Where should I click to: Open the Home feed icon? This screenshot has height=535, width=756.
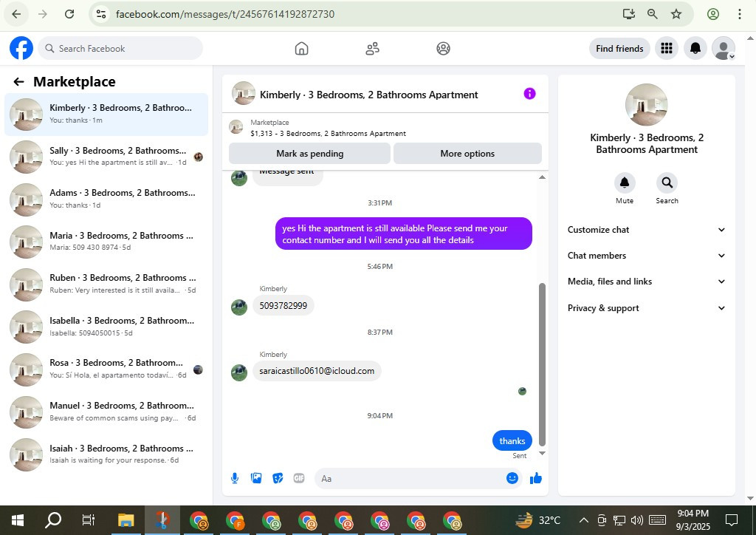[x=301, y=48]
